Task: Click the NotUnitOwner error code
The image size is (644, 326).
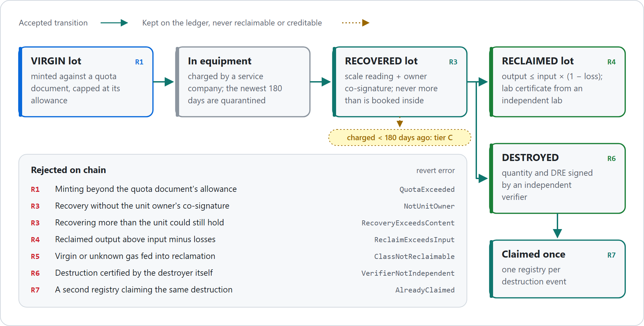Action: [x=429, y=206]
